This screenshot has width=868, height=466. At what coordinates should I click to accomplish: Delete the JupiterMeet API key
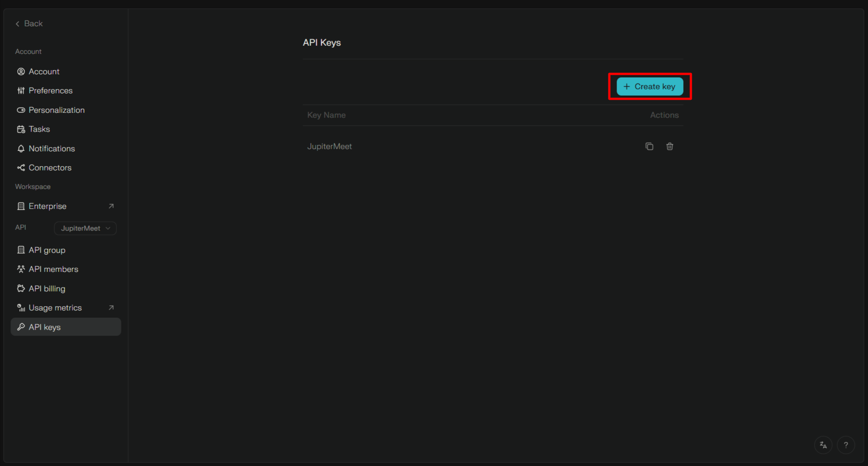click(670, 146)
